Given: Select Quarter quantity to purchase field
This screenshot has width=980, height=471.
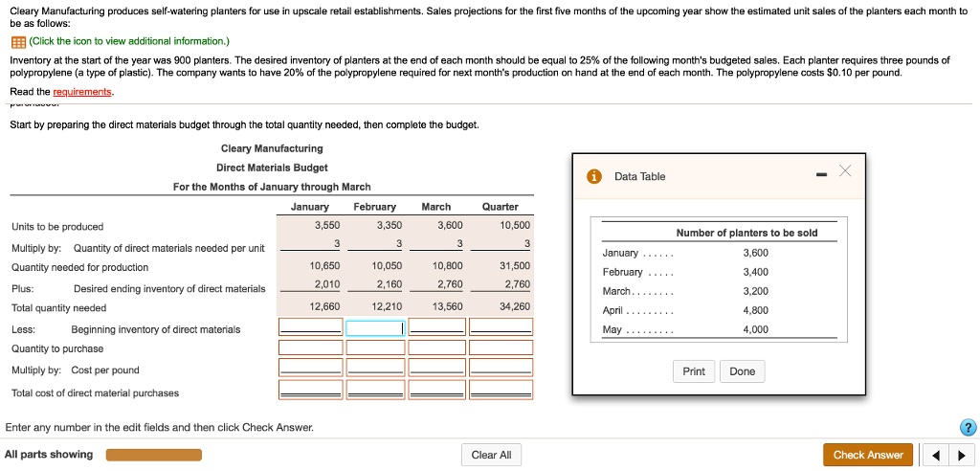Looking at the screenshot, I should [x=501, y=348].
